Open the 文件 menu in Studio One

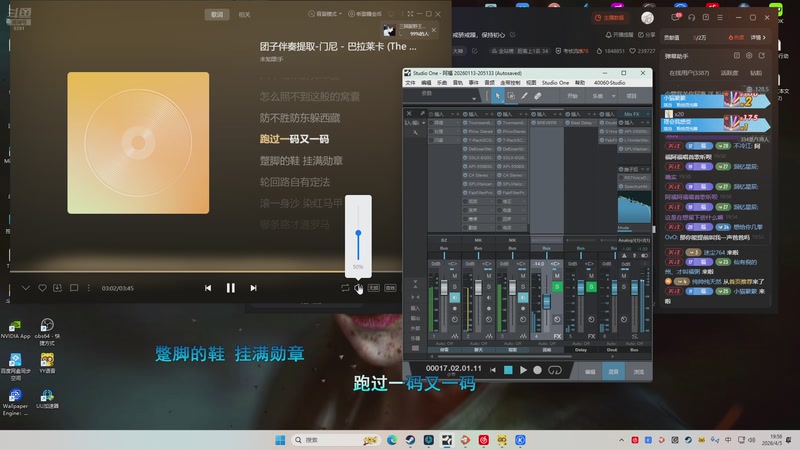tap(410, 83)
